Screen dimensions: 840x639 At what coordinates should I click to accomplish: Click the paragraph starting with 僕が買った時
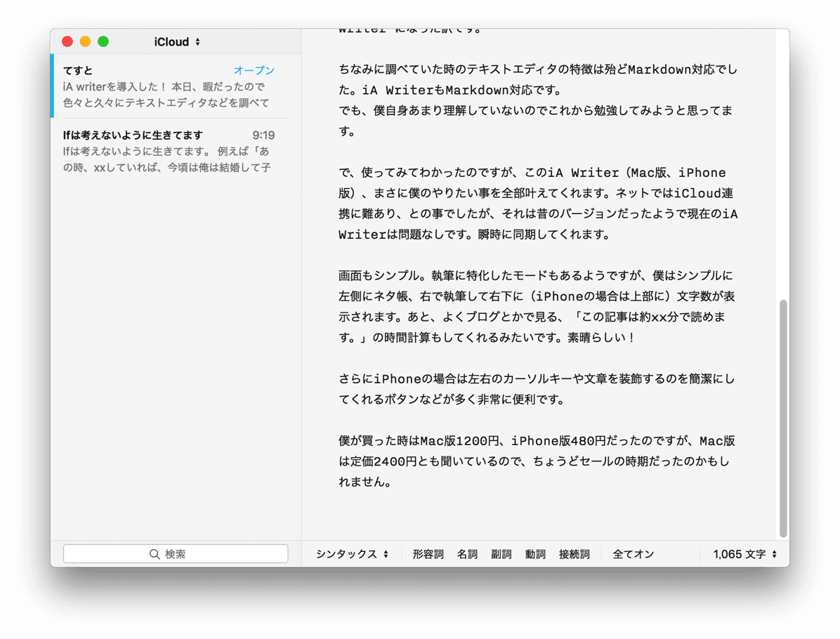pos(537,461)
